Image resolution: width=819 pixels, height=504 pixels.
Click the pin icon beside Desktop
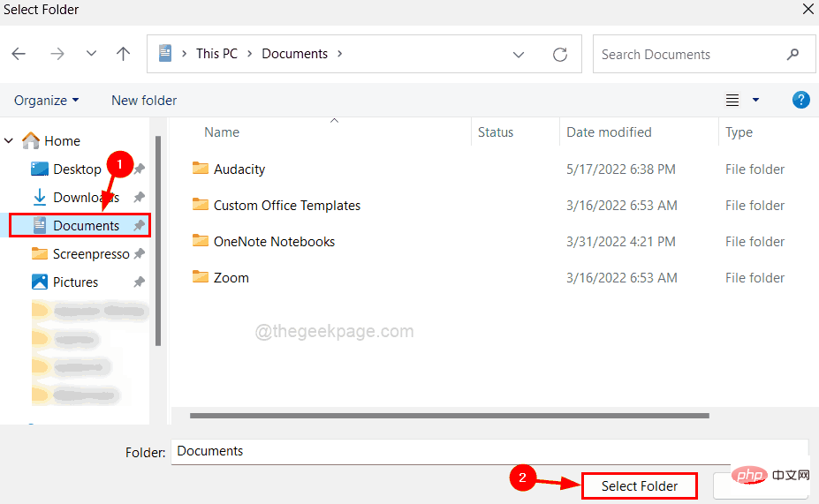tap(139, 169)
